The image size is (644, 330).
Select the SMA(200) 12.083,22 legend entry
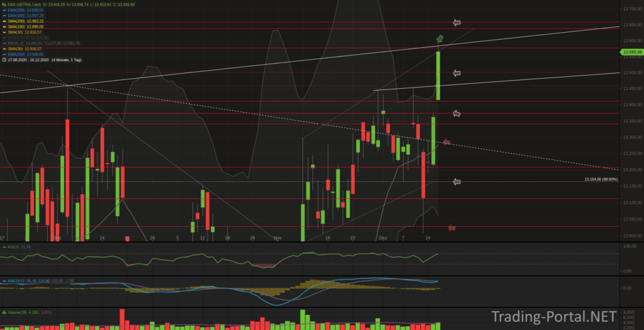[25, 21]
